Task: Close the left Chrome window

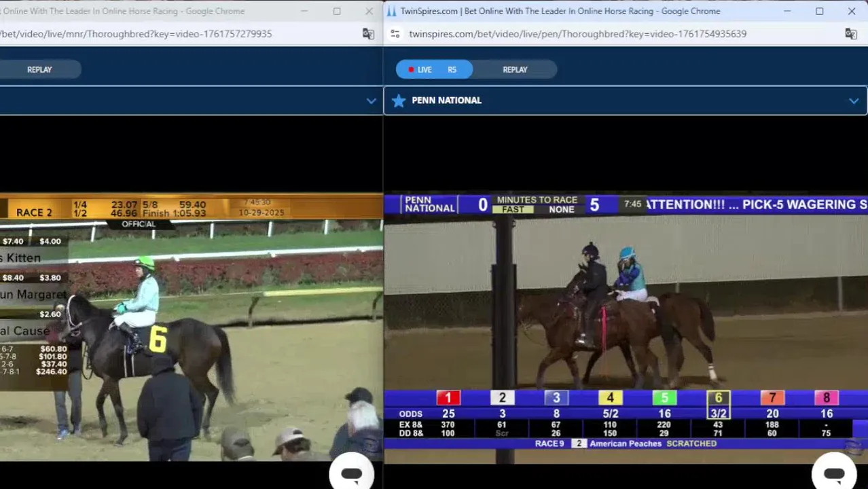Action: [x=369, y=11]
